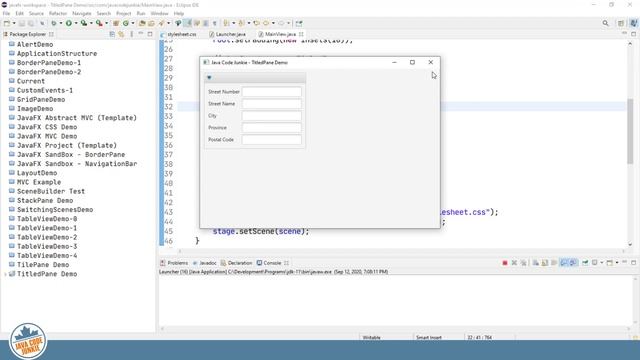Viewport: 640px width, 360px height.
Task: Switch to the Javadoc tab
Action: pos(204,263)
